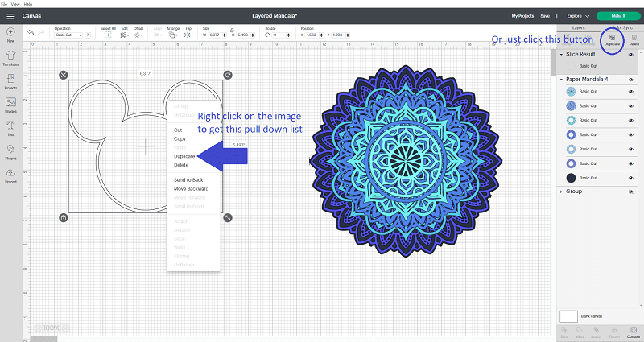Image resolution: width=644 pixels, height=342 pixels.
Task: Choose Send to Back in context menu
Action: 188,179
